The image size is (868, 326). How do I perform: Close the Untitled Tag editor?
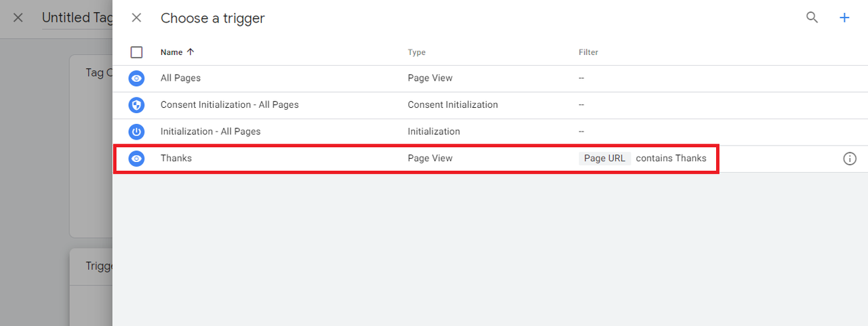coord(18,18)
